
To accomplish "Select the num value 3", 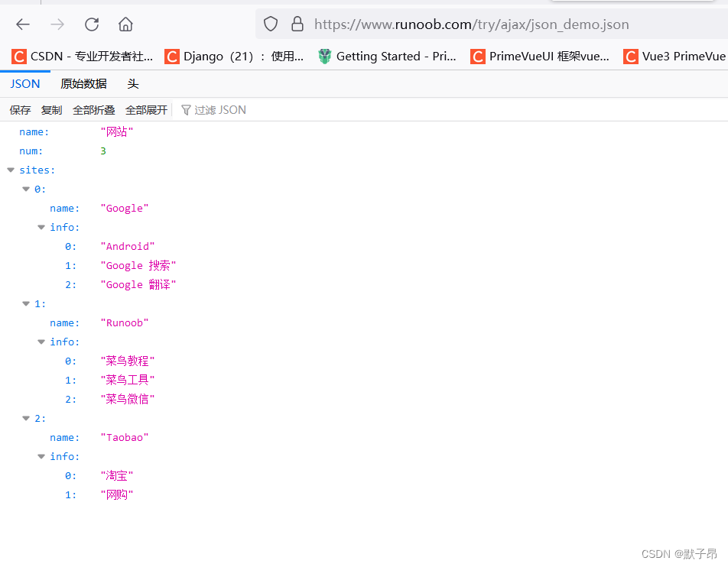I will point(103,151).
